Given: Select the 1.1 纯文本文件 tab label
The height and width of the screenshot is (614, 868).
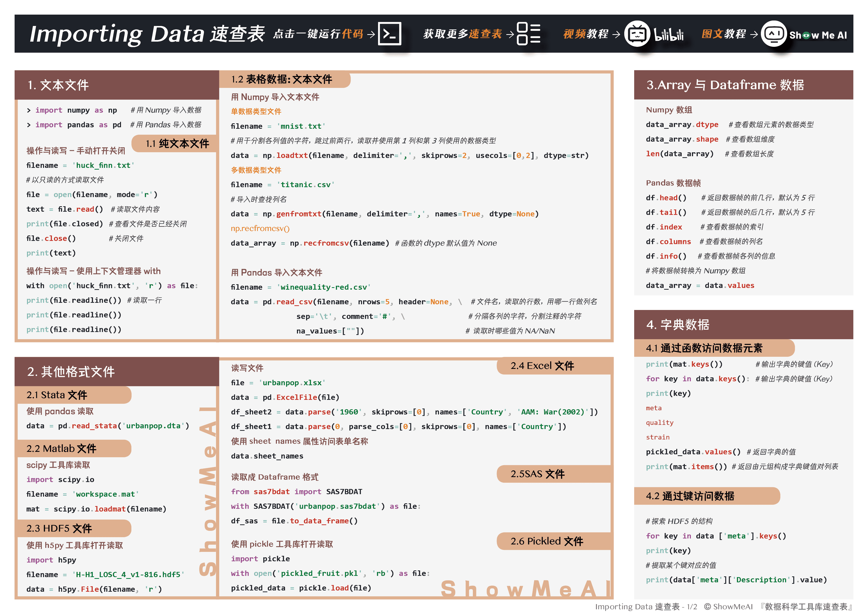Looking at the screenshot, I should pyautogui.click(x=177, y=143).
